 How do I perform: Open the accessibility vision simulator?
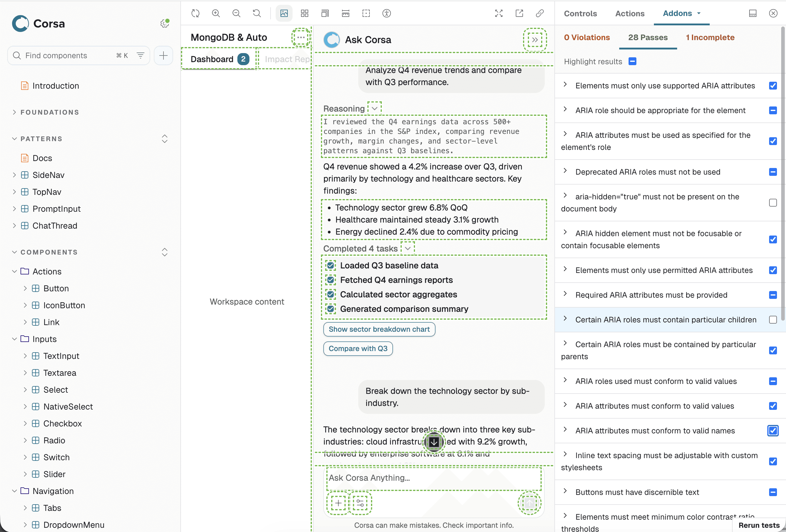(x=387, y=13)
